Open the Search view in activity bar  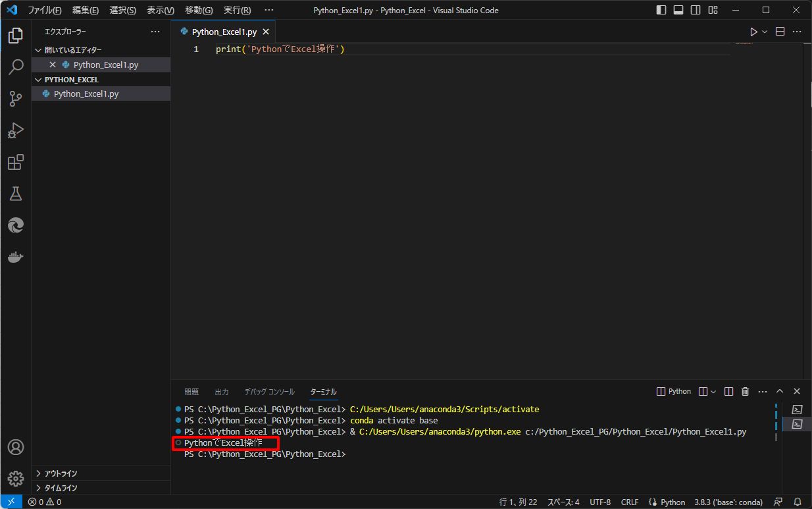tap(16, 67)
